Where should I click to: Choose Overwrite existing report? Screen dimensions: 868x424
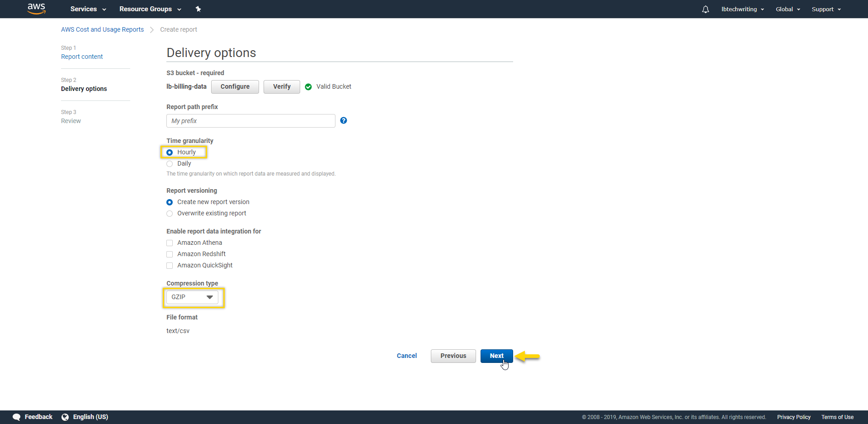[170, 214]
